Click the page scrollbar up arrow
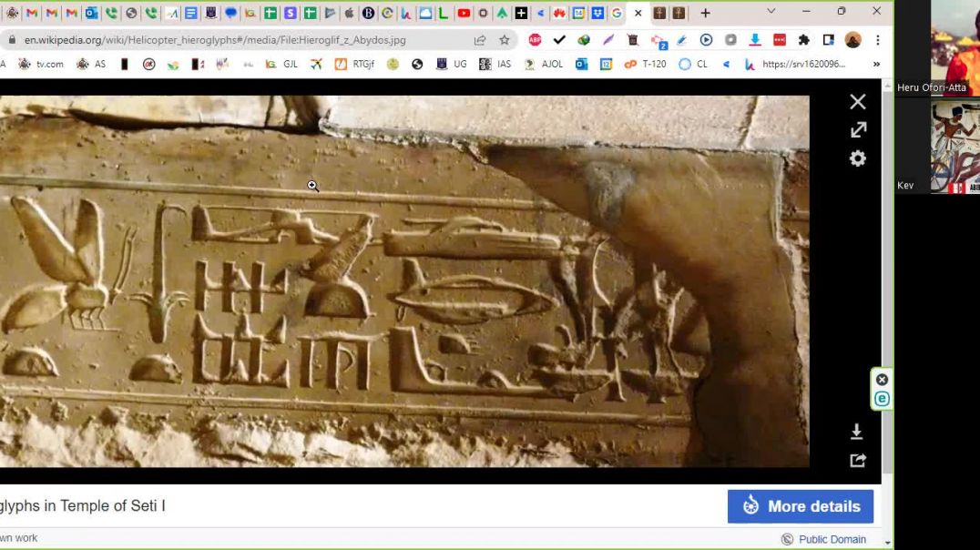 887,86
